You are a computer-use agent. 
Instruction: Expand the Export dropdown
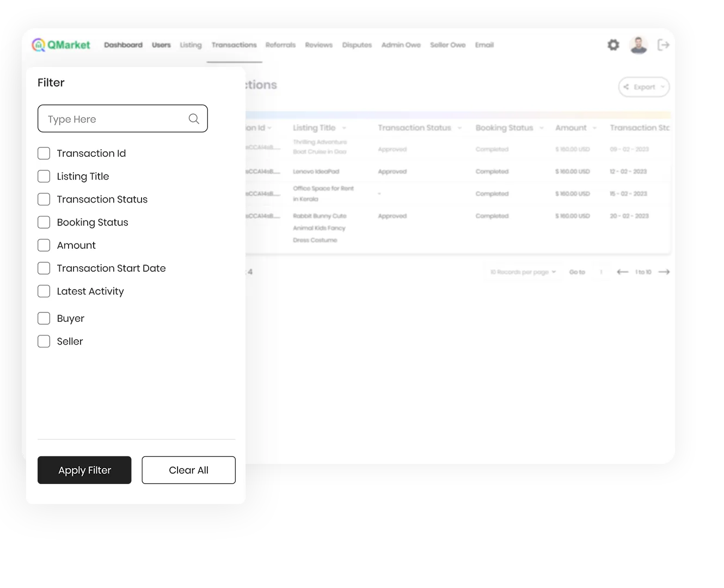click(644, 87)
